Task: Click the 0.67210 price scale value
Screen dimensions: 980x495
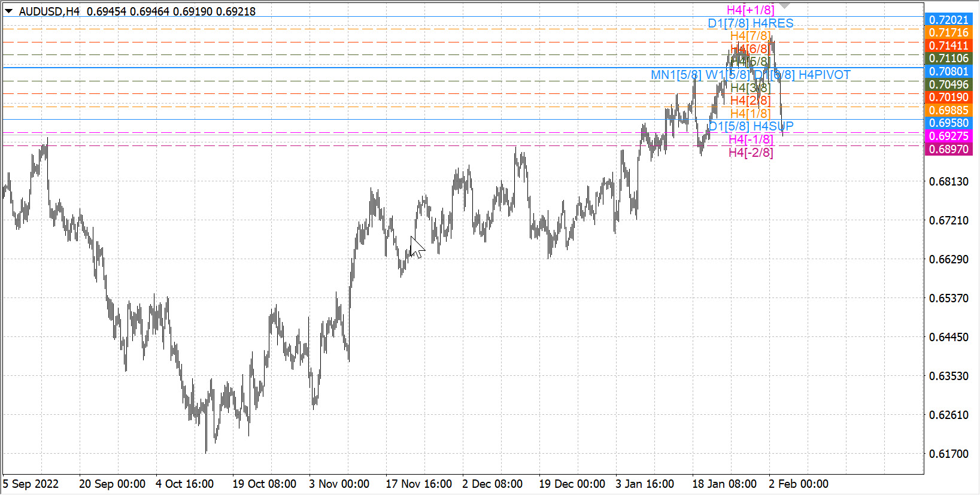Action: click(x=948, y=221)
